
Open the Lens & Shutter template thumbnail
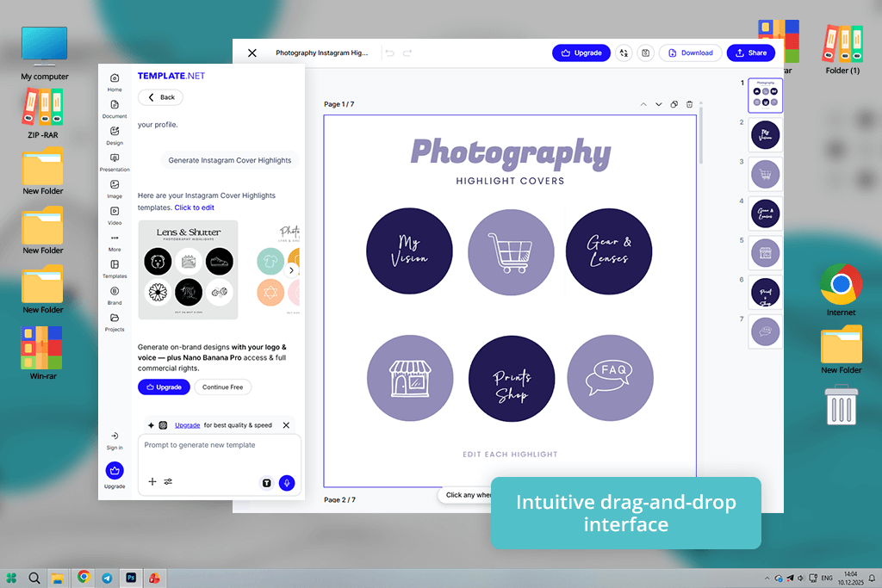(x=188, y=269)
